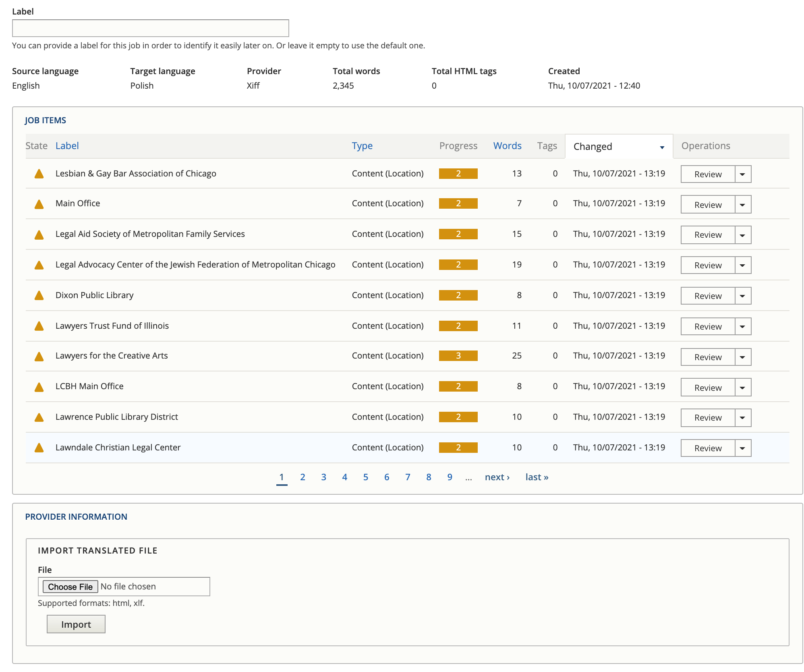The width and height of the screenshot is (804, 672).
Task: Click the 'Xiff' provider value
Action: pos(253,85)
